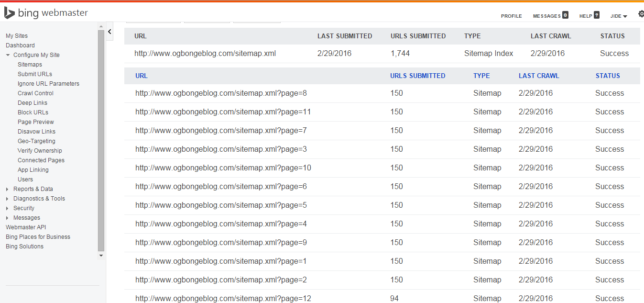Screen dimensions: 644x303
Task: Select sitemap.xml?page=6 row URL
Action: pos(221,187)
